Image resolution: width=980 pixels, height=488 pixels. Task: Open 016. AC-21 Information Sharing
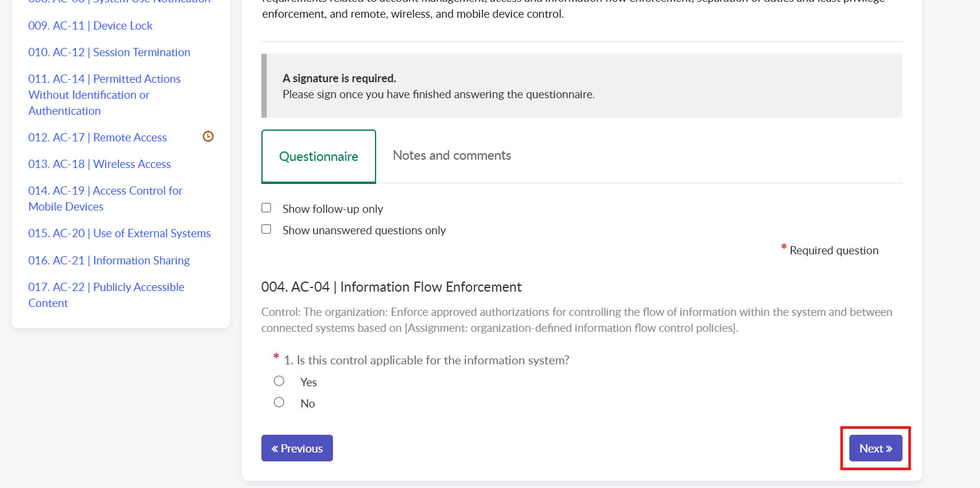[x=109, y=260]
